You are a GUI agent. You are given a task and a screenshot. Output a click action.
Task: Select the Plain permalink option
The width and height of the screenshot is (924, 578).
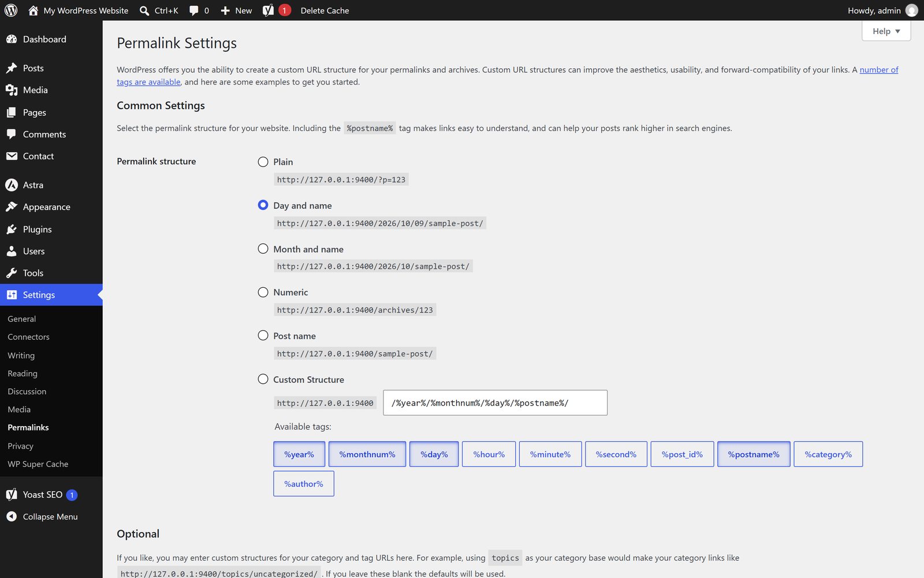(263, 162)
